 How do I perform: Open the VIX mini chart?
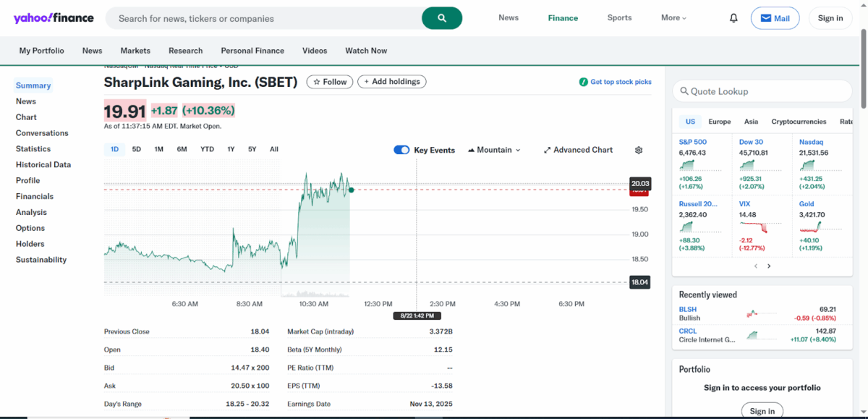coord(760,227)
